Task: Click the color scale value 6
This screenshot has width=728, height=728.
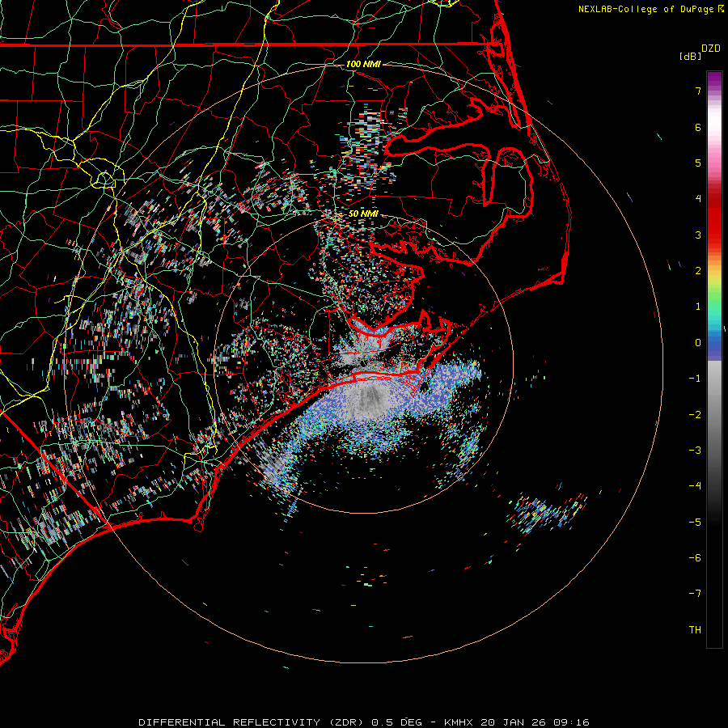Action: [698, 127]
